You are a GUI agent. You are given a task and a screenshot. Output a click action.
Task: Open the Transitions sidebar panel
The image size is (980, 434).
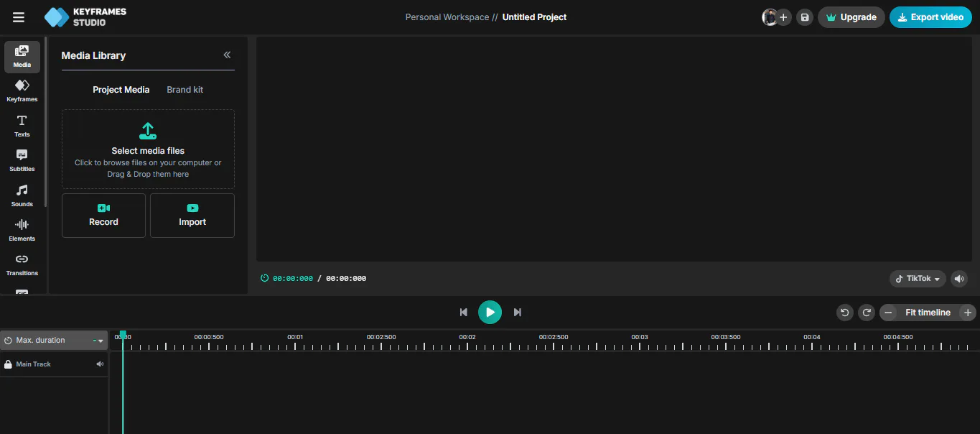(x=22, y=264)
